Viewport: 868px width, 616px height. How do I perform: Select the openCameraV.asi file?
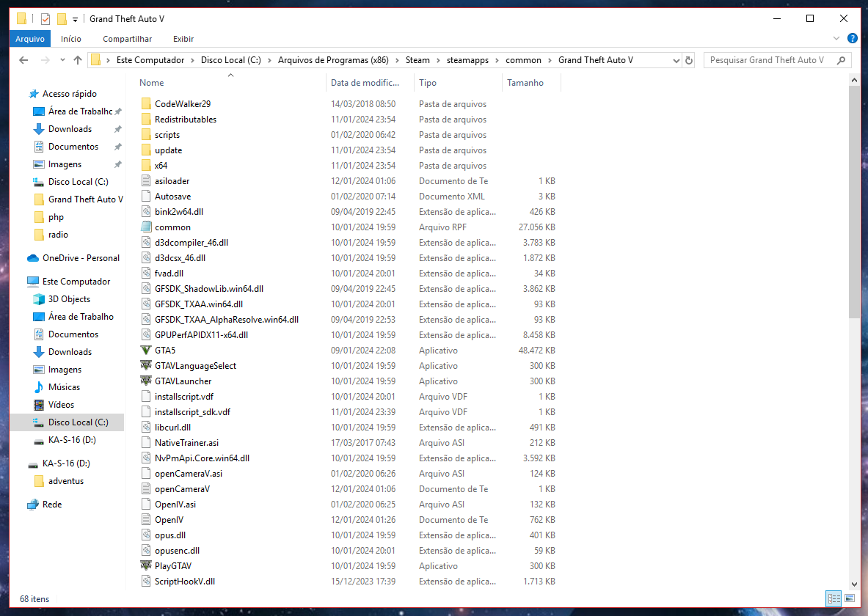(189, 474)
